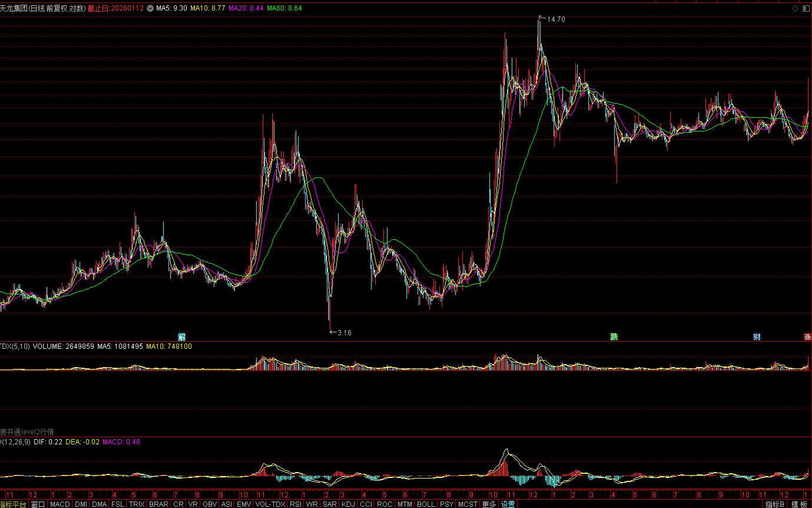Click the 天龙集团 chart title text
Image resolution: width=812 pixels, height=508 pixels.
tap(14, 8)
